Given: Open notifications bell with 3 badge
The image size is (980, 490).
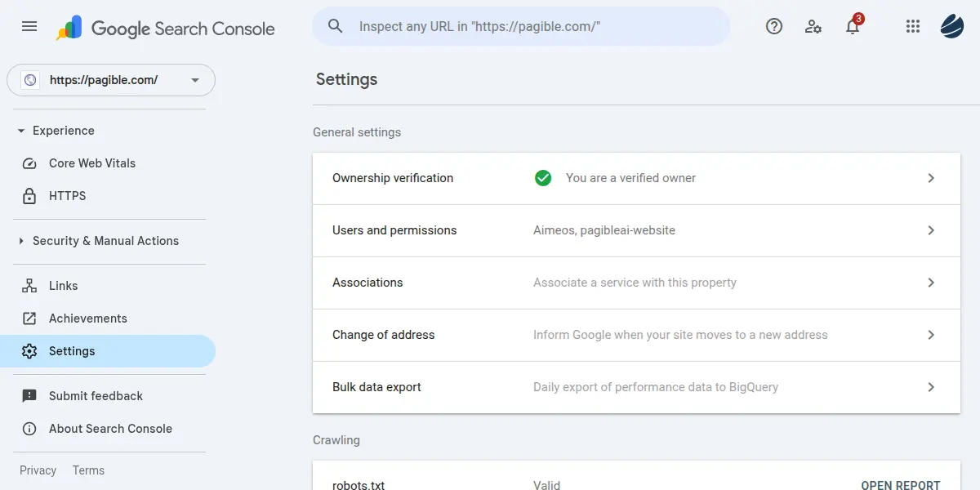Looking at the screenshot, I should [x=853, y=26].
